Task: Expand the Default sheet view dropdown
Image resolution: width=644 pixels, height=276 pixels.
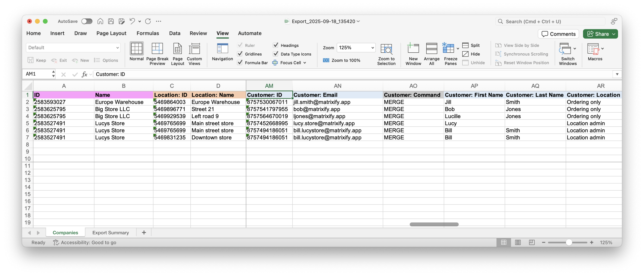Action: (x=117, y=48)
